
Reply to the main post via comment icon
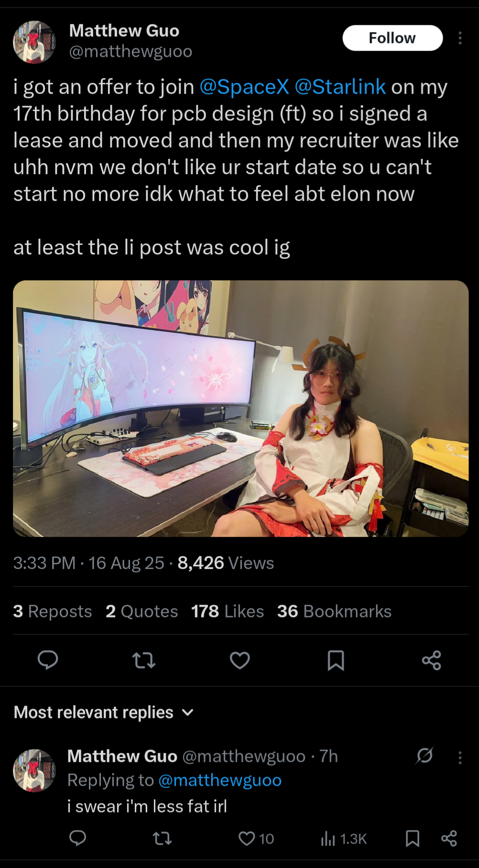48,660
